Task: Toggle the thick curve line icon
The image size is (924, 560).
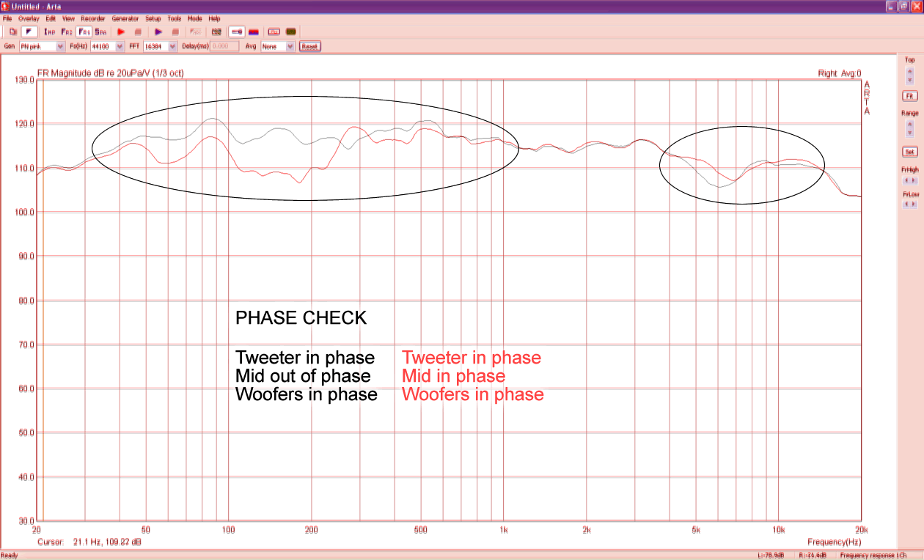Action: (236, 32)
